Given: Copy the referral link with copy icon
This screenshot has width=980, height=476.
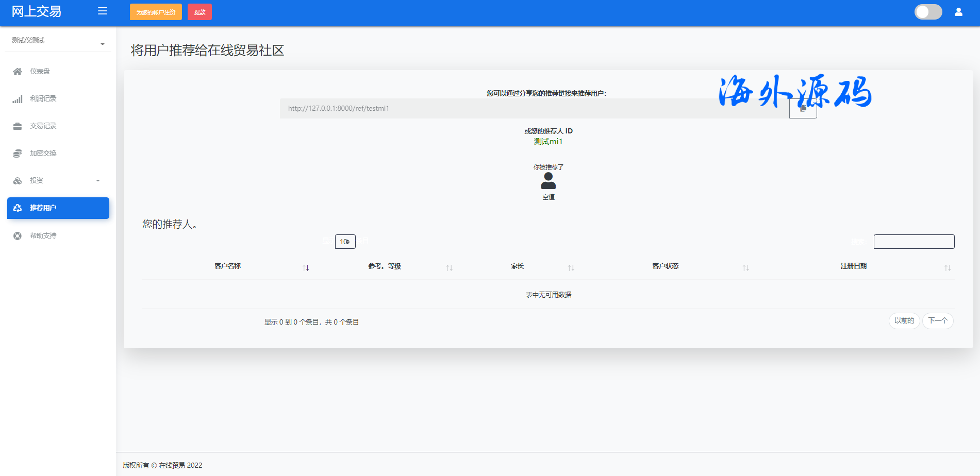Looking at the screenshot, I should tap(803, 108).
